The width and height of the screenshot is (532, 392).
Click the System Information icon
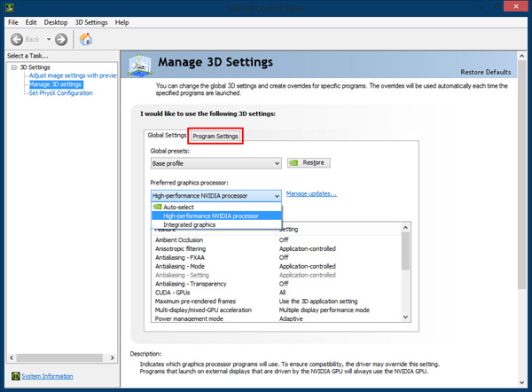(x=12, y=376)
